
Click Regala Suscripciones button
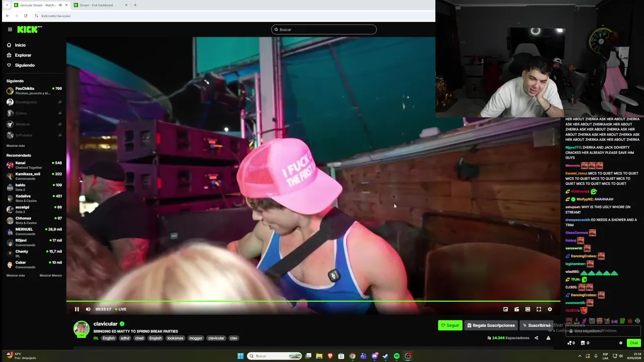pyautogui.click(x=491, y=325)
